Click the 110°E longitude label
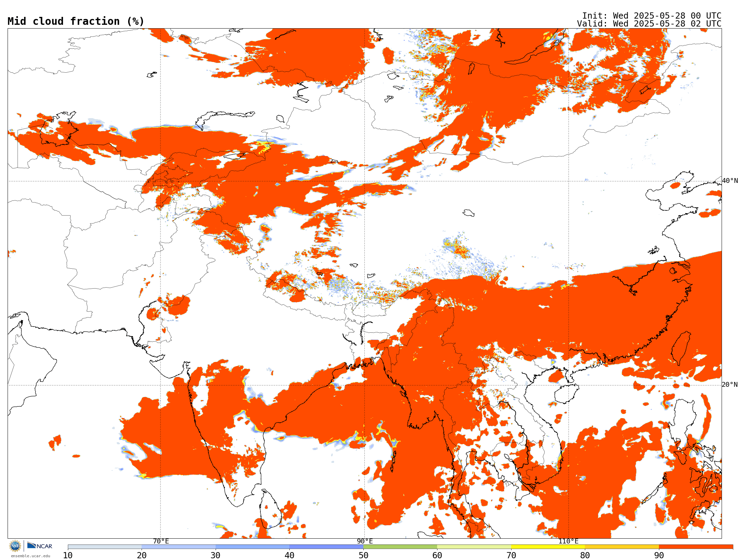The width and height of the screenshot is (744, 560). (568, 541)
